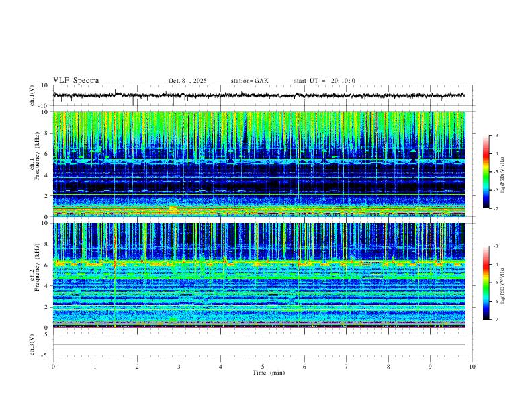Click the black ch.1 voltage waveform trace
Image resolution: width=532 pixels, height=411 pixels.
[259, 95]
